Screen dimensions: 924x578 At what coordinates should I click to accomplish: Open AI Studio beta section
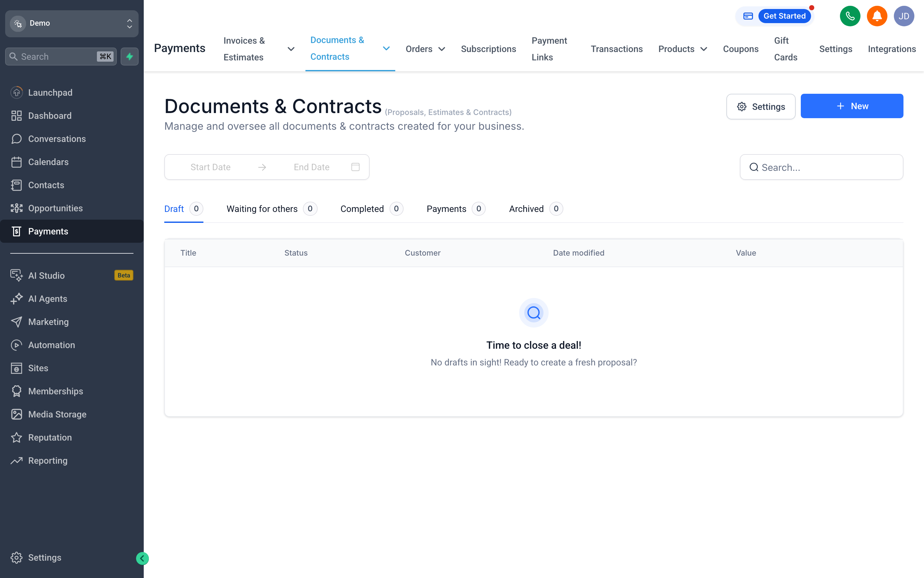pos(72,275)
